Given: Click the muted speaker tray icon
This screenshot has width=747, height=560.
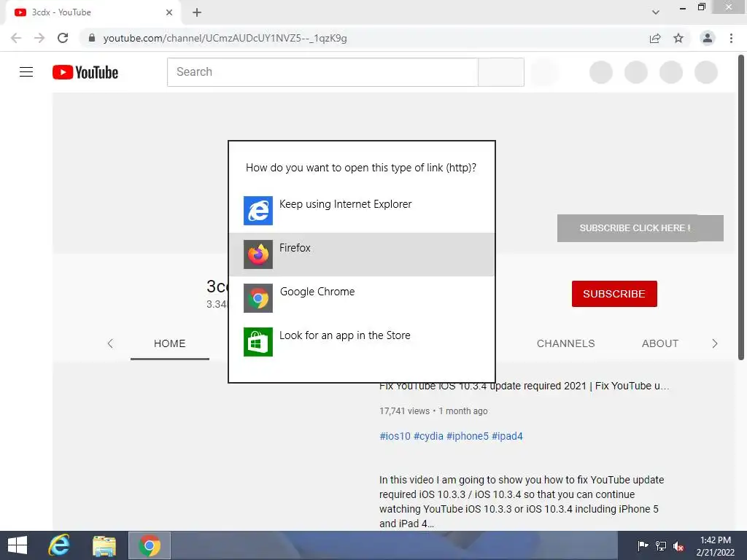Looking at the screenshot, I should click(x=678, y=546).
